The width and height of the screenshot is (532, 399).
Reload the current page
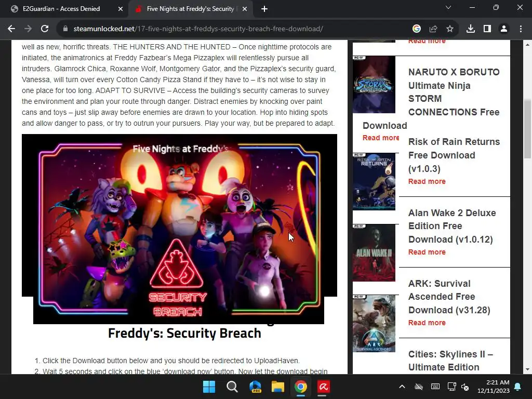(45, 29)
